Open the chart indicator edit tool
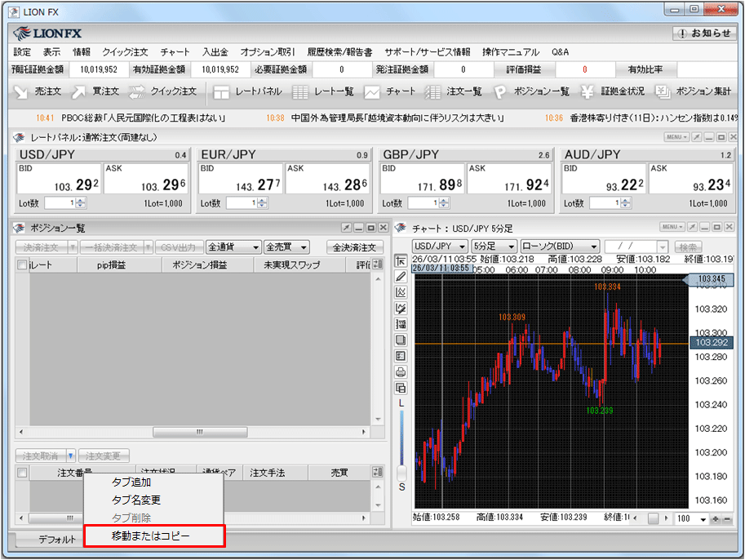 point(401,309)
